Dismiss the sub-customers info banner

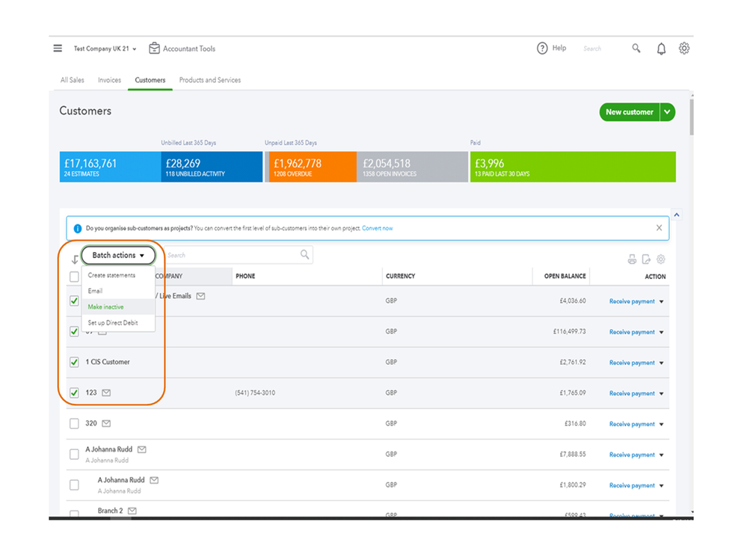[x=659, y=227]
